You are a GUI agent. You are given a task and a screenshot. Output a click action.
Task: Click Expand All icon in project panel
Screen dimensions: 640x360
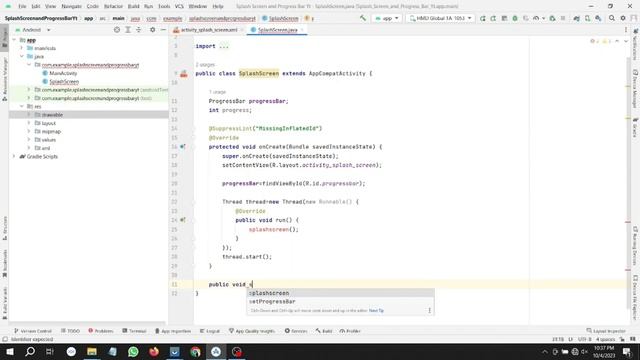tap(128, 30)
